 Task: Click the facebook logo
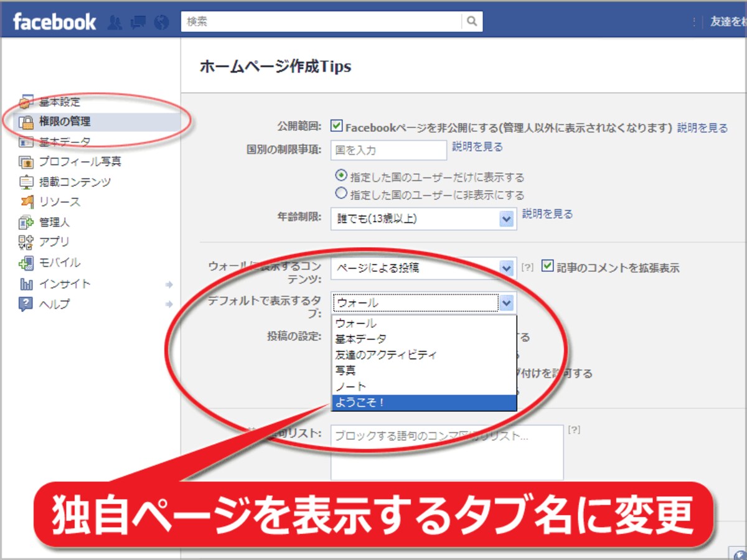(54, 22)
